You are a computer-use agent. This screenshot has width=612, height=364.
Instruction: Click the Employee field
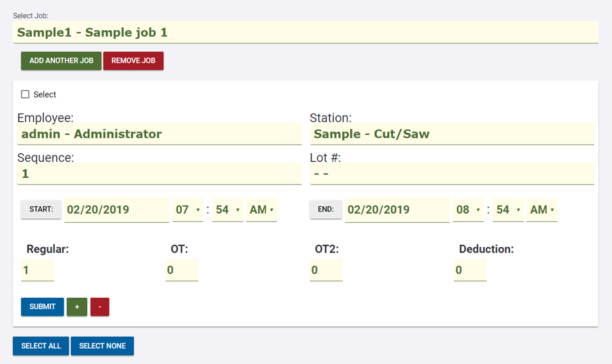click(159, 134)
